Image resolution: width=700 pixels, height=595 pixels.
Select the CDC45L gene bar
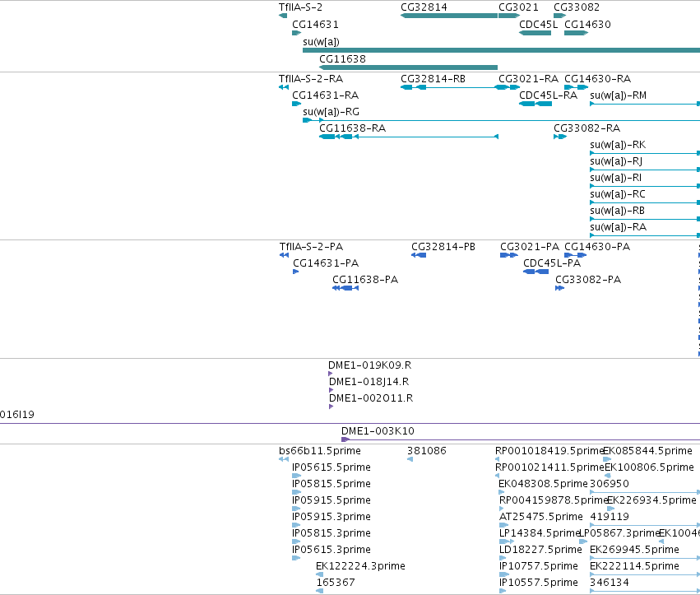click(x=535, y=33)
